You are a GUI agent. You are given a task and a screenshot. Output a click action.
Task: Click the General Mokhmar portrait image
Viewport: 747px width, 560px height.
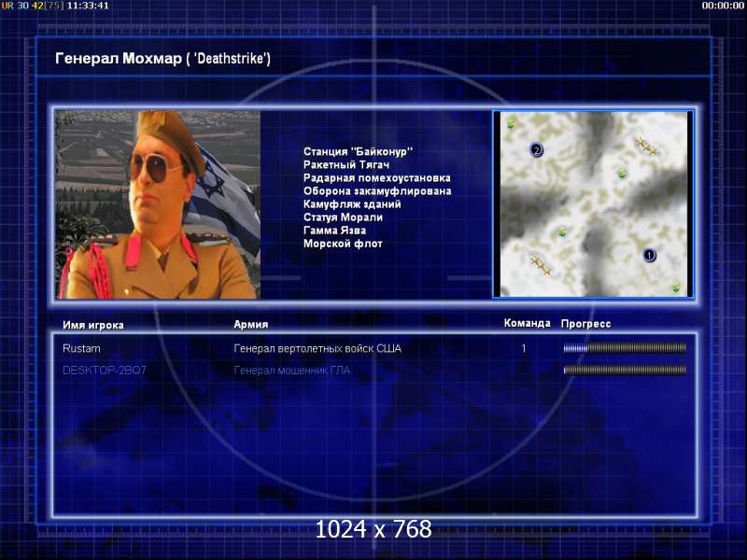[x=158, y=204]
